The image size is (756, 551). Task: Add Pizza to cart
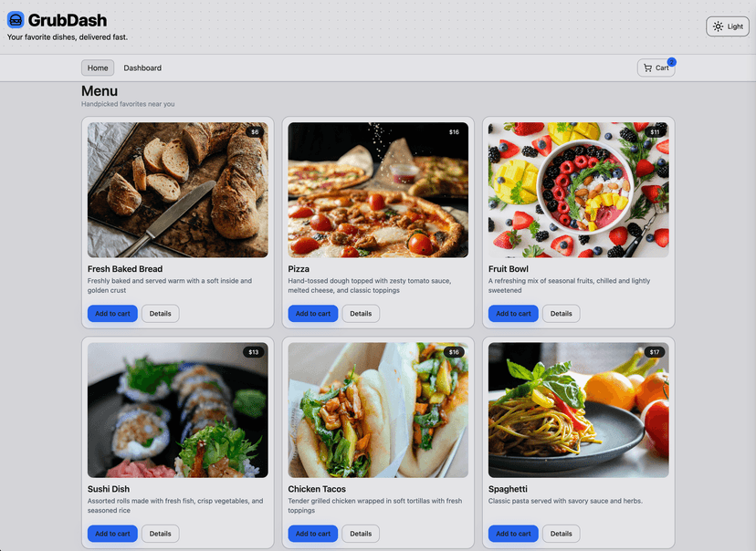point(312,313)
